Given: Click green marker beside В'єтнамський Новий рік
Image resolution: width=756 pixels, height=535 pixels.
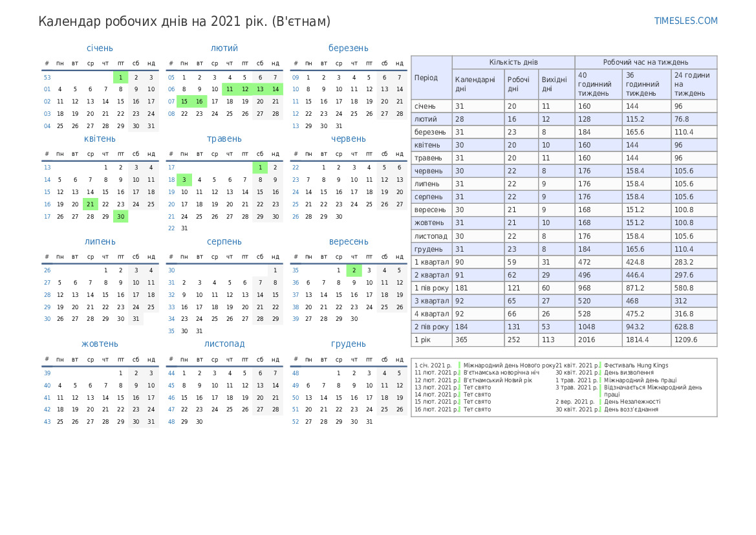Looking at the screenshot, I should pyautogui.click(x=460, y=380).
